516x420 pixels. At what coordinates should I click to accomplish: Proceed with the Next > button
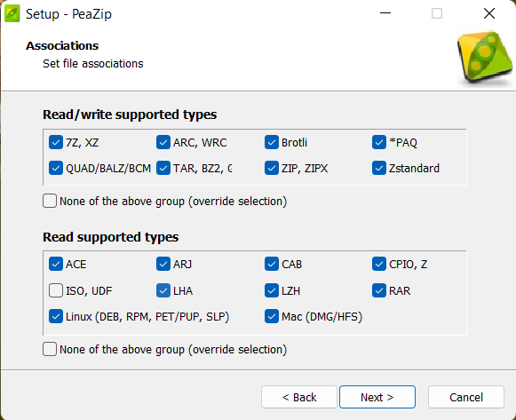[x=377, y=397]
